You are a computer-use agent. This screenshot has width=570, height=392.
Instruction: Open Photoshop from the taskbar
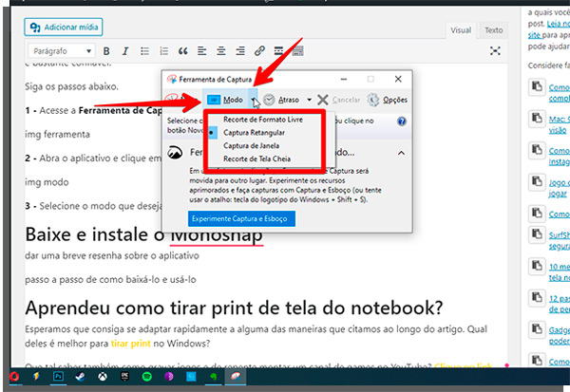[58, 377]
